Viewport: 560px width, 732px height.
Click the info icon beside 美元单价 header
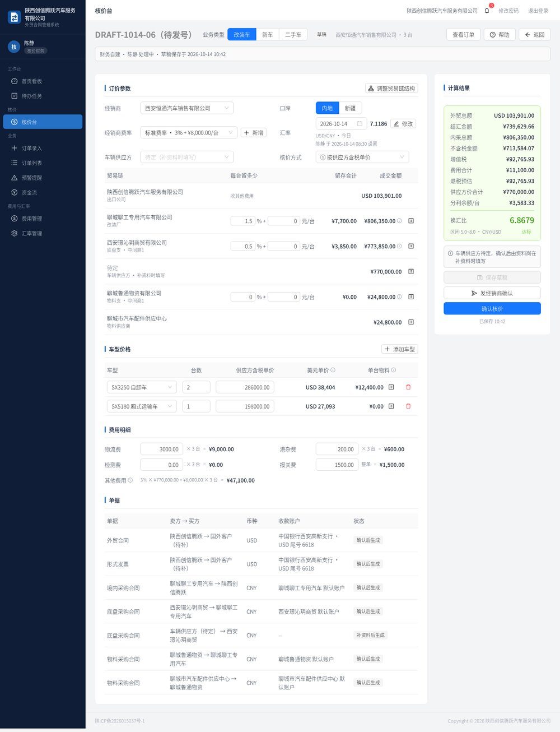333,370
